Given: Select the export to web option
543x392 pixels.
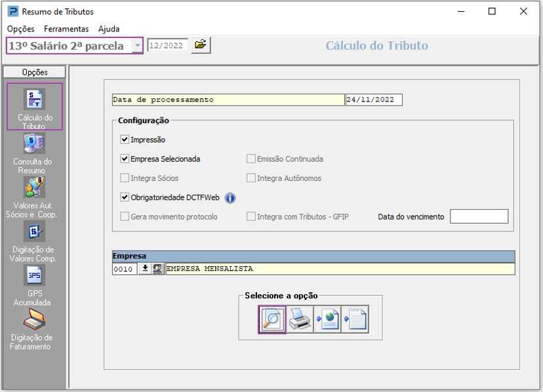Looking at the screenshot, I should [x=328, y=320].
